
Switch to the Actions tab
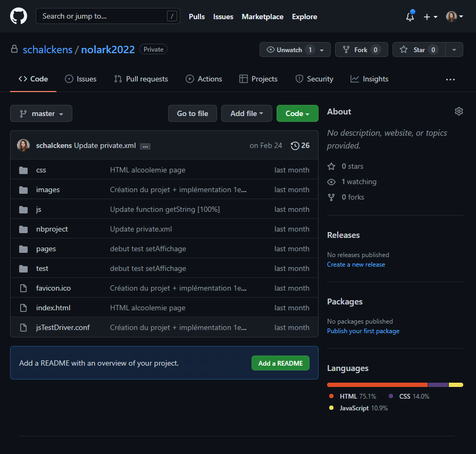pos(204,79)
